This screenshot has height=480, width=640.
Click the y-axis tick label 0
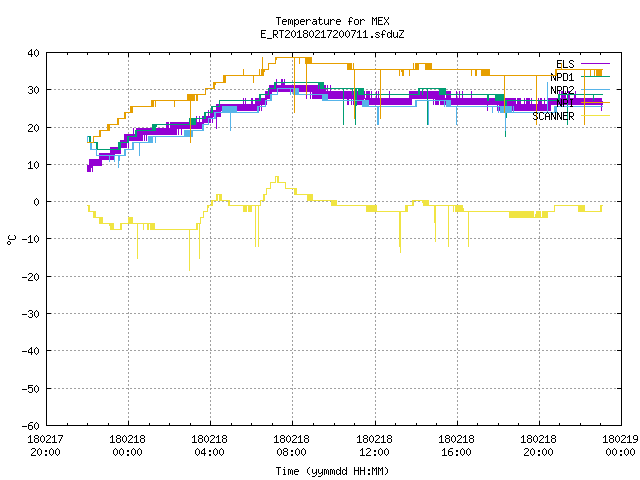(x=37, y=202)
